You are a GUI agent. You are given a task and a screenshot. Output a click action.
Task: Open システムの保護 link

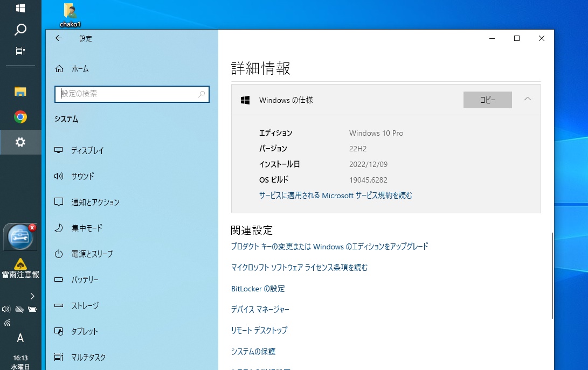tap(253, 351)
